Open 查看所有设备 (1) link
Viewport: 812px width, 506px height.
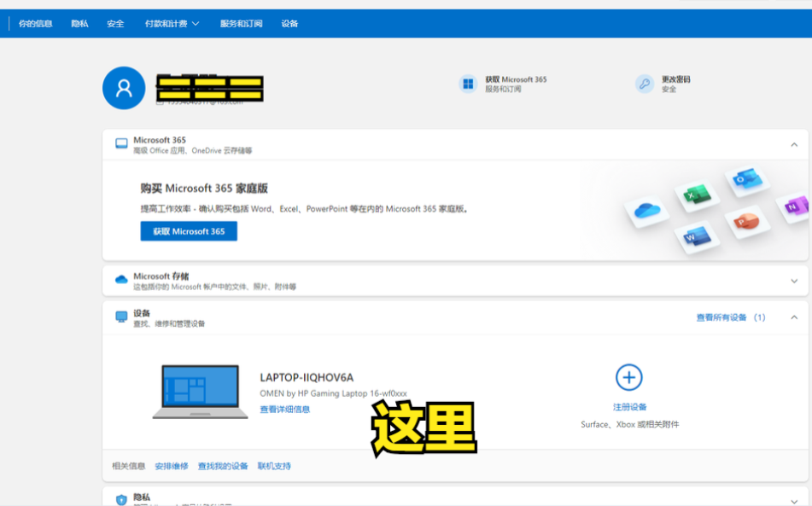point(731,317)
